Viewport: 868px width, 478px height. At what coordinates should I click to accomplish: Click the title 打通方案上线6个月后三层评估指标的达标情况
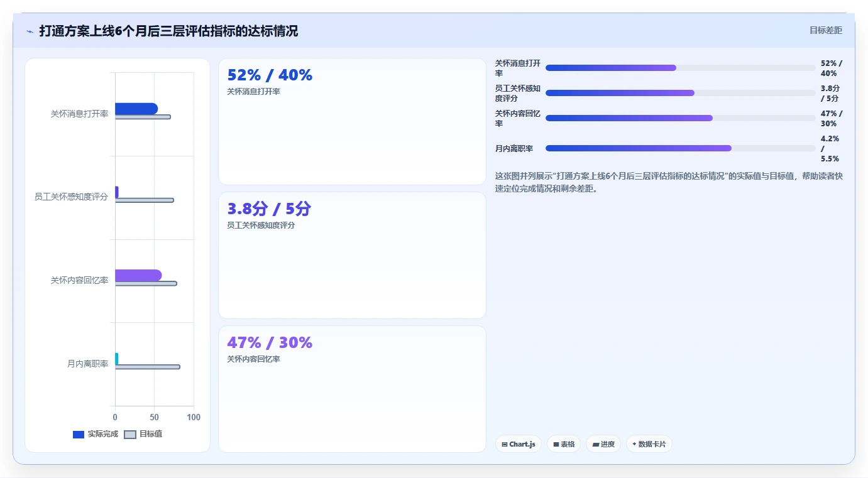(168, 31)
